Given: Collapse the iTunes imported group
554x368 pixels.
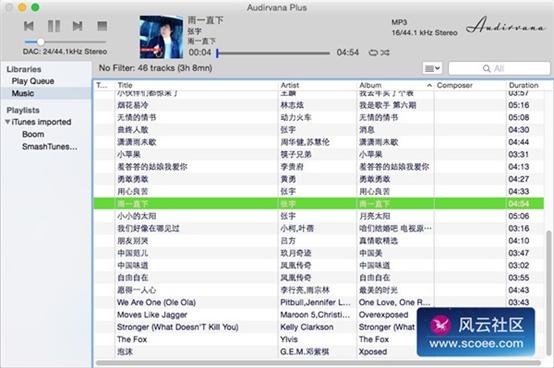Looking at the screenshot, I should coord(7,122).
